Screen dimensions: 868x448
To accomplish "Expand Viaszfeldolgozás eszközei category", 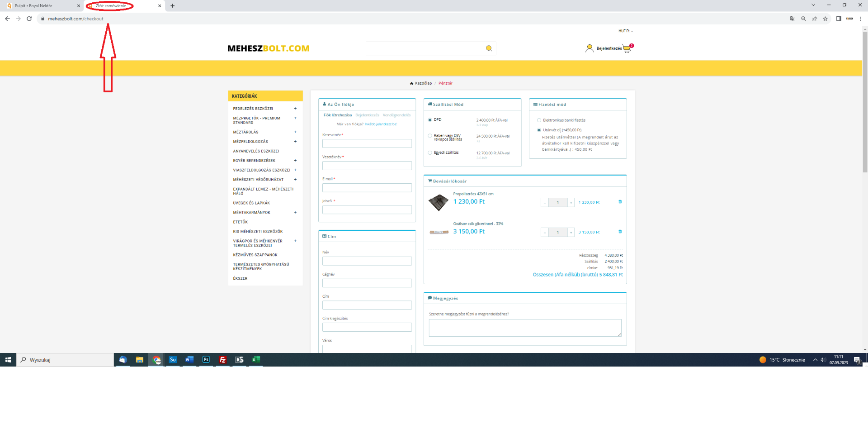I will point(295,170).
